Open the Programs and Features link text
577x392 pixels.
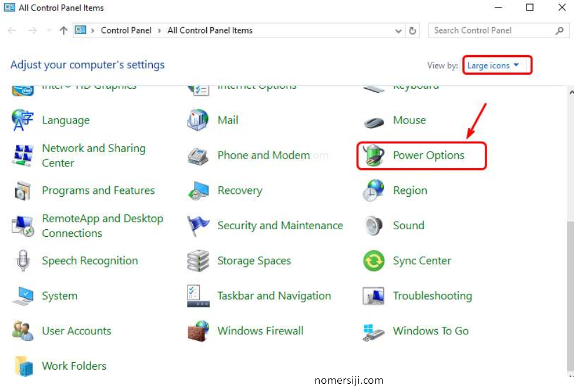(x=98, y=190)
